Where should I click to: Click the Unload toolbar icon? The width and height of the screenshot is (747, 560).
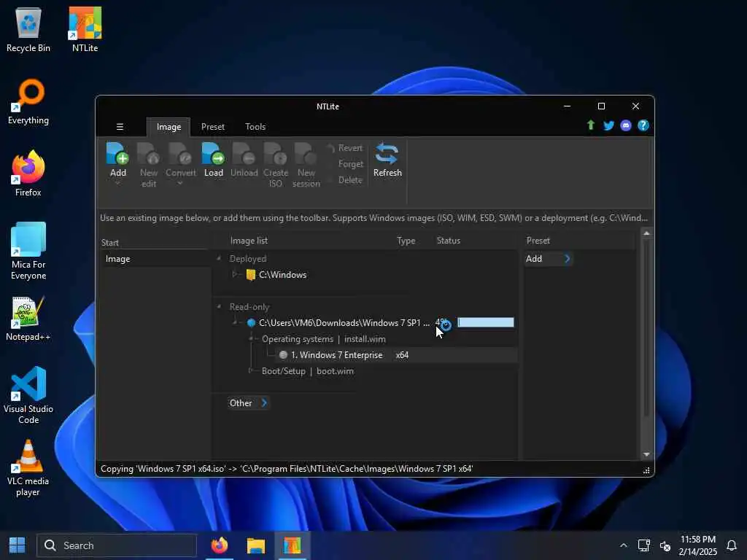click(244, 153)
